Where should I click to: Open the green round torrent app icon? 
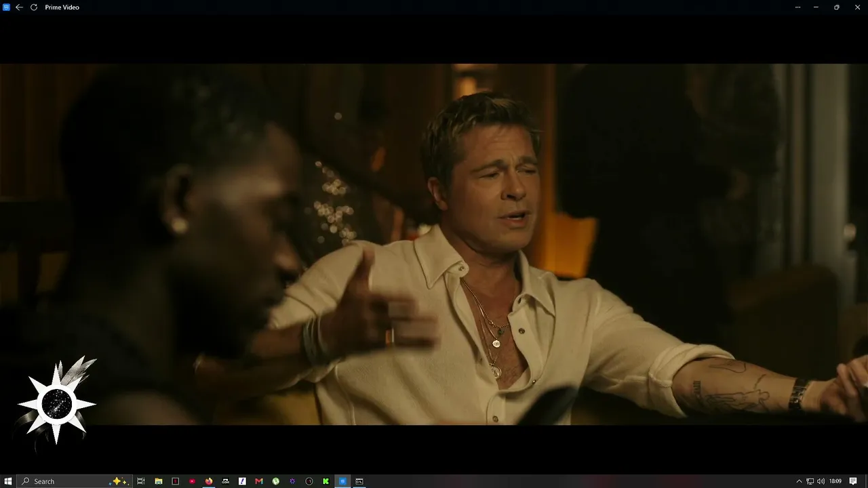276,481
